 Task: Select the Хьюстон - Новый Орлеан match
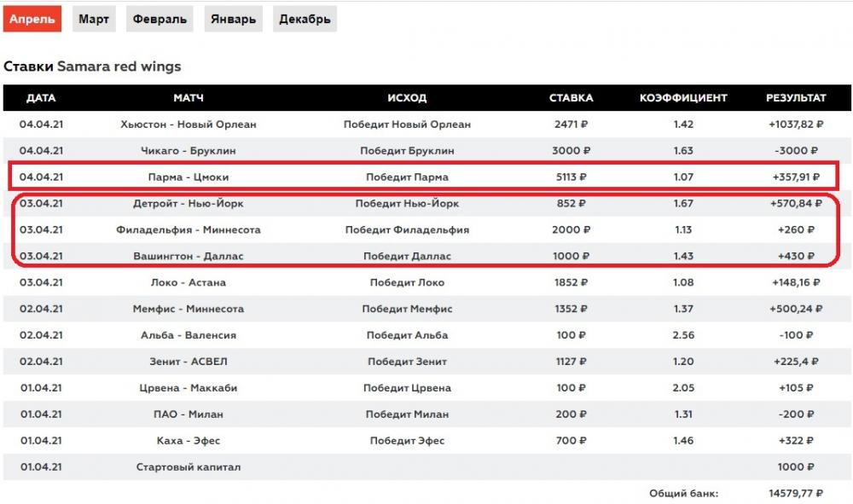(189, 125)
